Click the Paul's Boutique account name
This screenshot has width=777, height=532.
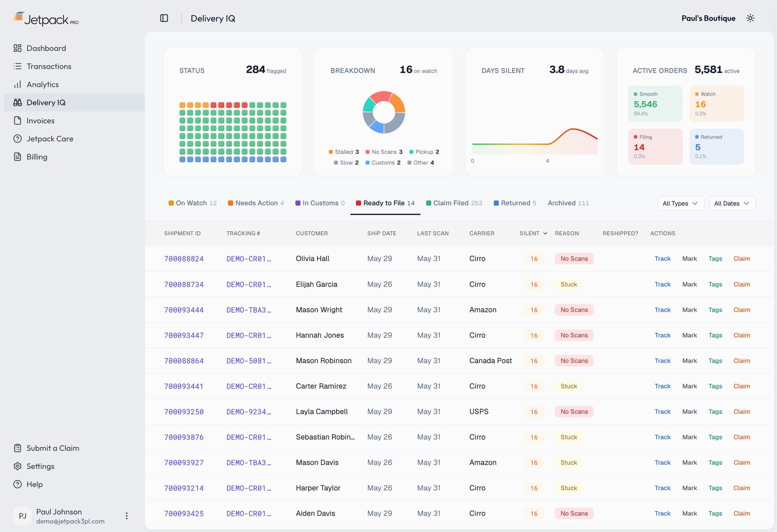coord(708,18)
